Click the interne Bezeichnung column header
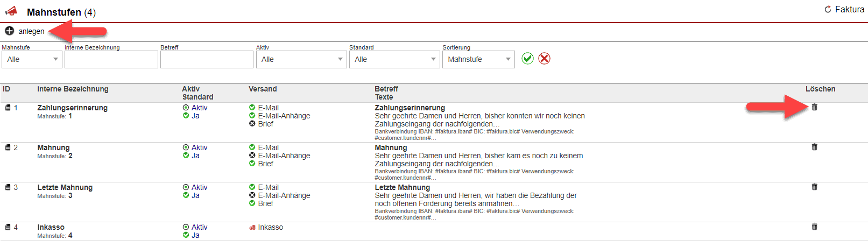Image resolution: width=868 pixels, height=247 pixels. point(73,89)
